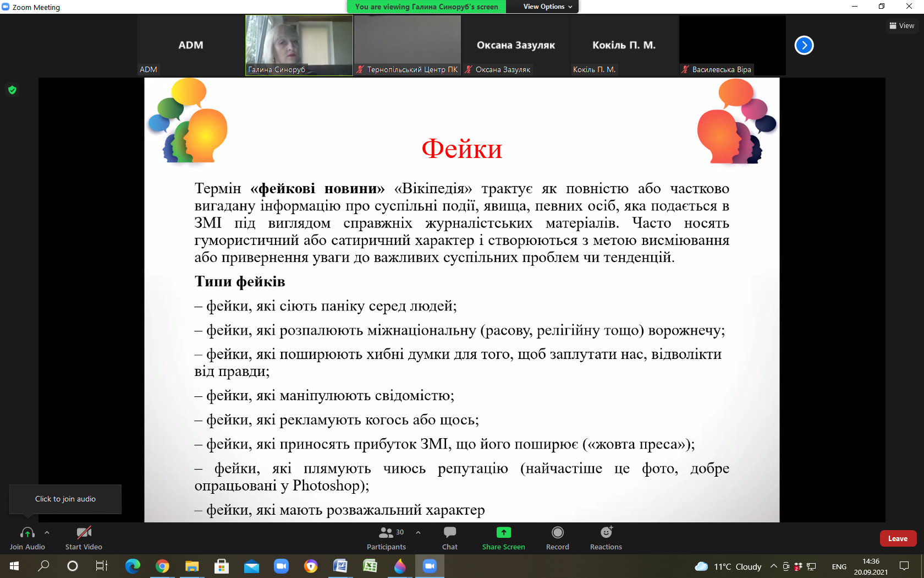Click the 'Click to join audio' tooltip
Screen dimensions: 924x578
tap(65, 499)
